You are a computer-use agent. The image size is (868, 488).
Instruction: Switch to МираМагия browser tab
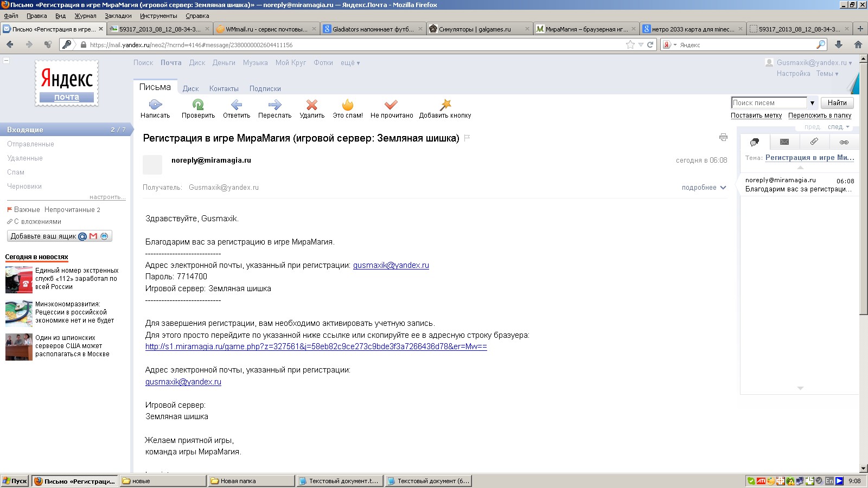(586, 29)
